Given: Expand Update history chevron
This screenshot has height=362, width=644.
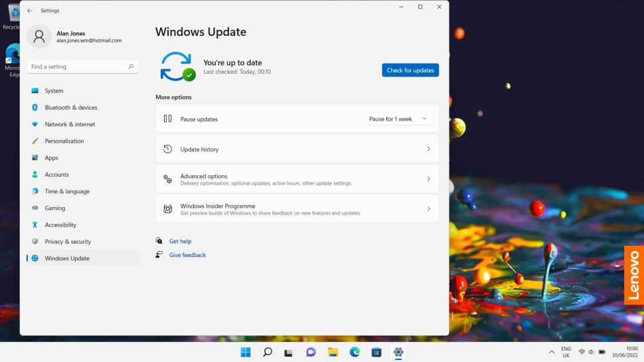Looking at the screenshot, I should pyautogui.click(x=428, y=149).
